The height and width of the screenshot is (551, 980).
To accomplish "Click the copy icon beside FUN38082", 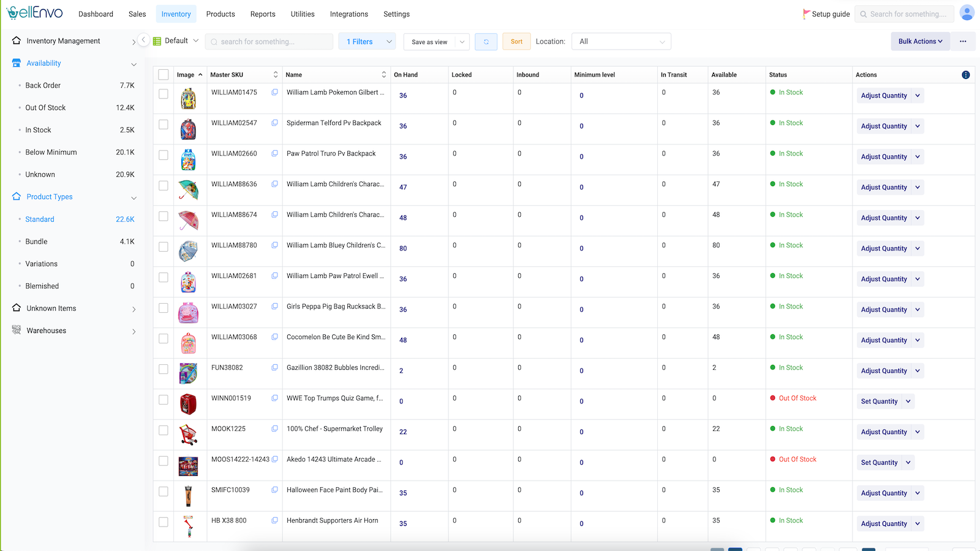I will click(274, 368).
